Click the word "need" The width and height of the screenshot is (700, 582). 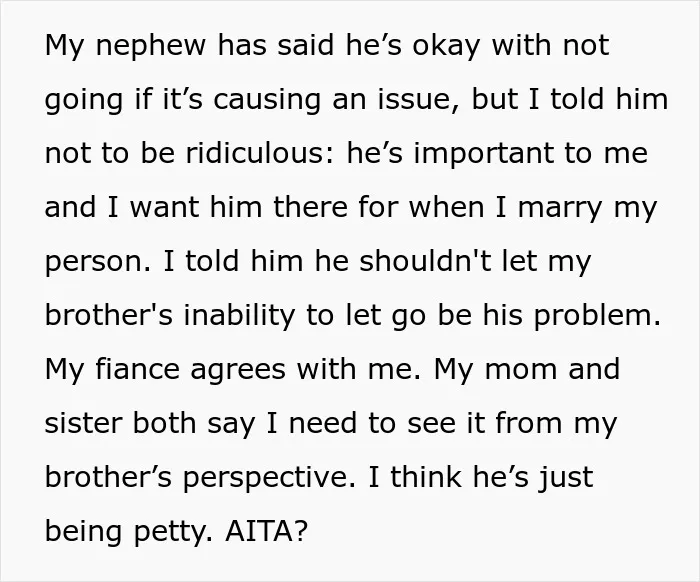[x=323, y=423]
